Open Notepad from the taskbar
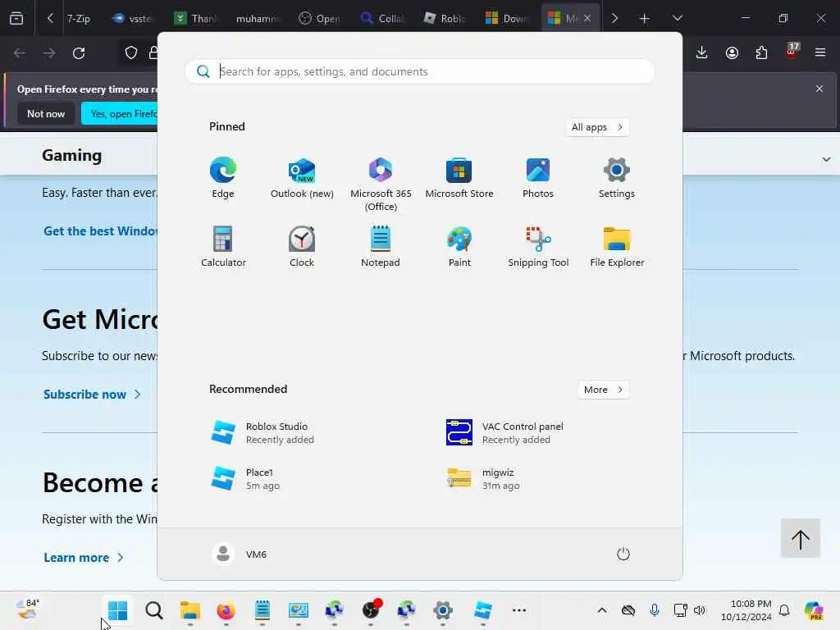The image size is (840, 630). click(262, 610)
